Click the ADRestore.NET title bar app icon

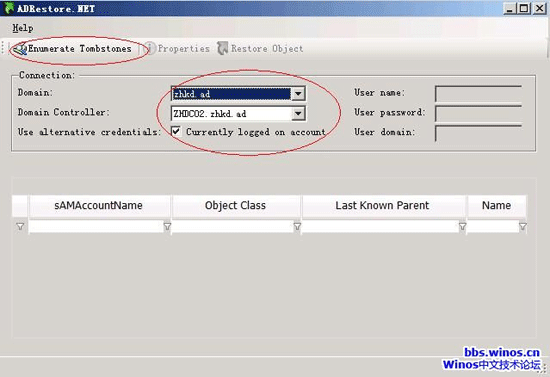pyautogui.click(x=8, y=8)
